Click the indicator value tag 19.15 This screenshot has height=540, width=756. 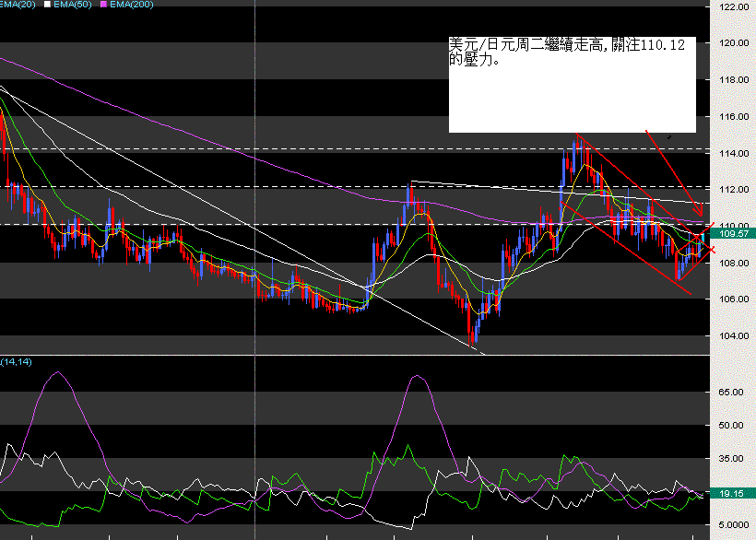[x=733, y=493]
